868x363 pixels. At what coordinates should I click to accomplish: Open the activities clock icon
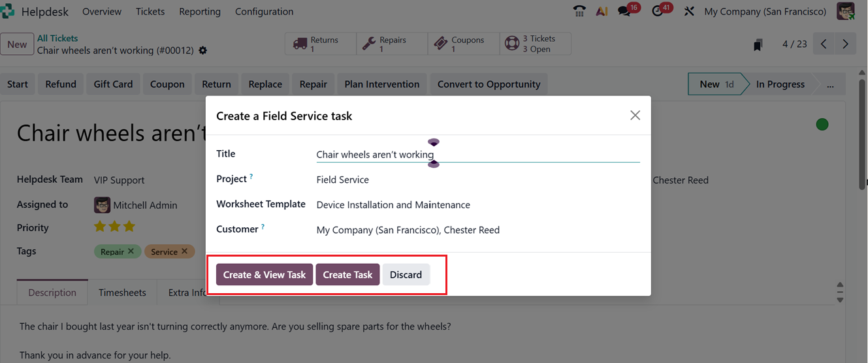click(x=658, y=11)
